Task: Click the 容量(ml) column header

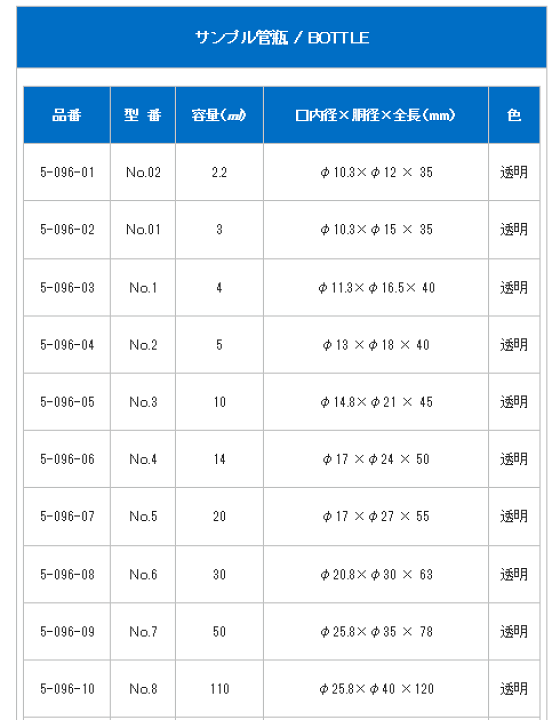Action: [x=219, y=115]
